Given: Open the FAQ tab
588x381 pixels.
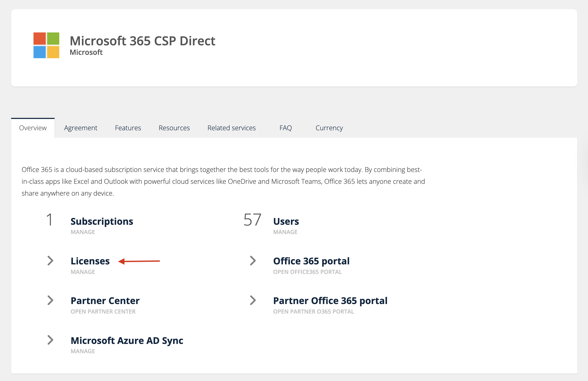Looking at the screenshot, I should 285,128.
